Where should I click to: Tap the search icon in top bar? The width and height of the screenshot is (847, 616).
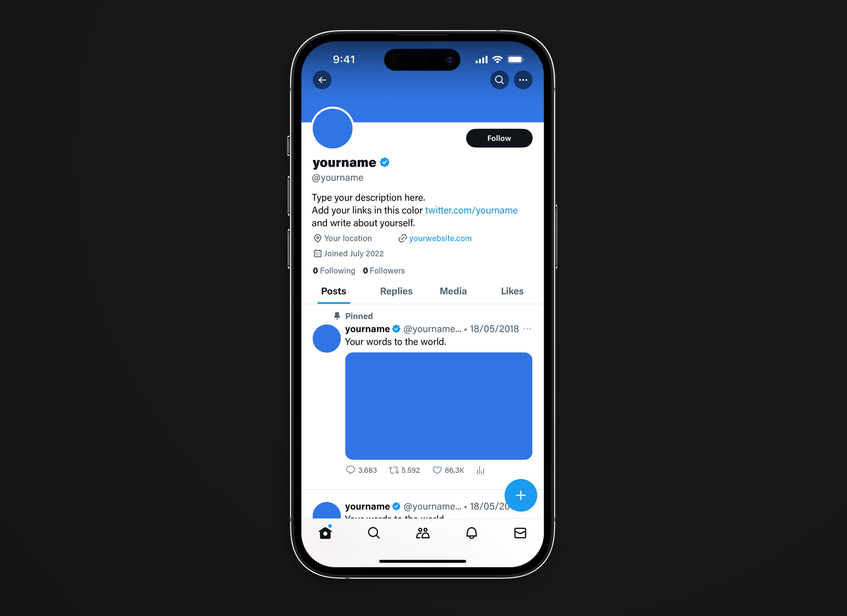coord(499,80)
